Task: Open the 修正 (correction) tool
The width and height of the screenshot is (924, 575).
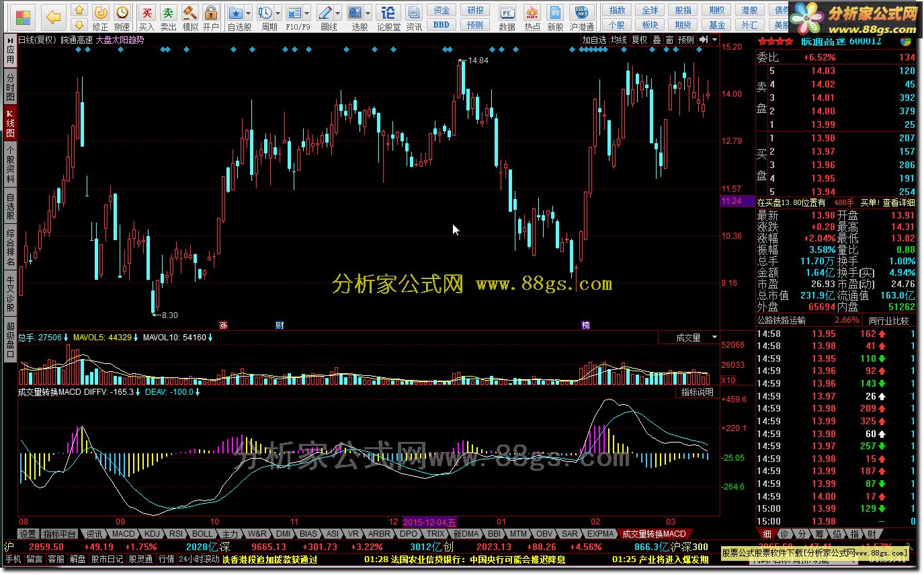Action: tap(100, 17)
